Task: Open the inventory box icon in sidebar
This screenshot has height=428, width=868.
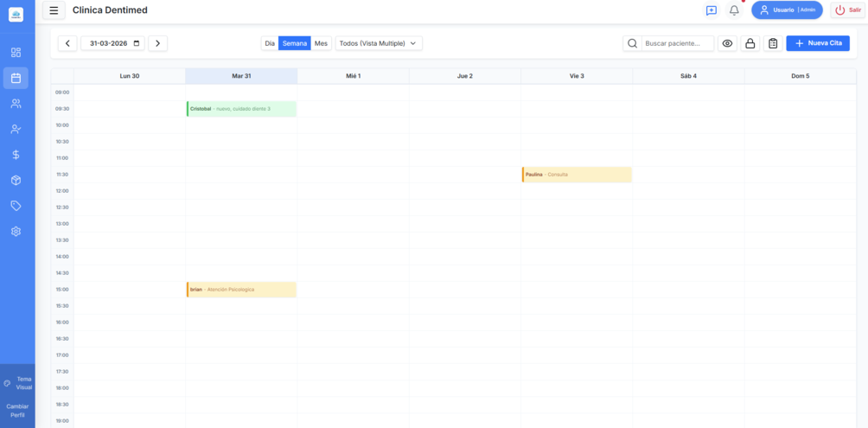Action: [16, 181]
